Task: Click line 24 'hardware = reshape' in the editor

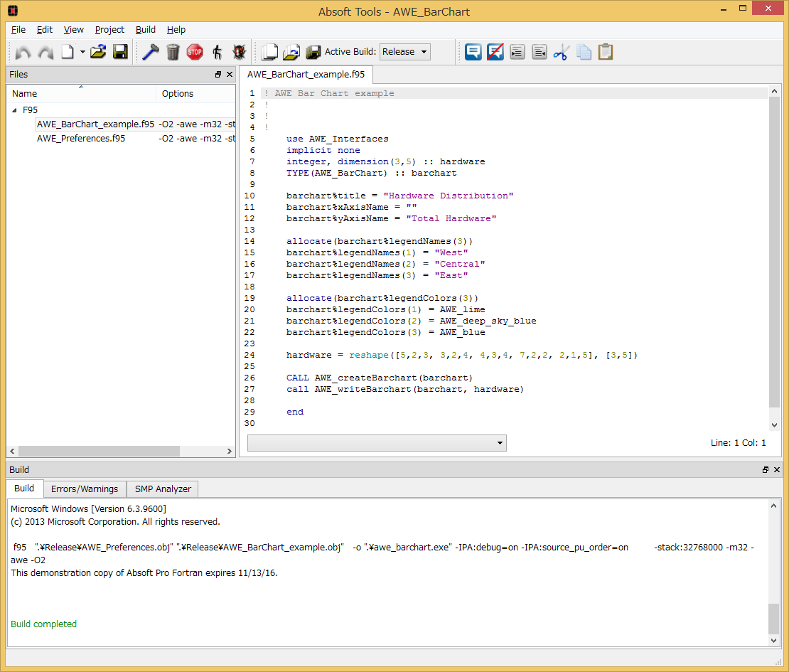Action: pos(461,356)
